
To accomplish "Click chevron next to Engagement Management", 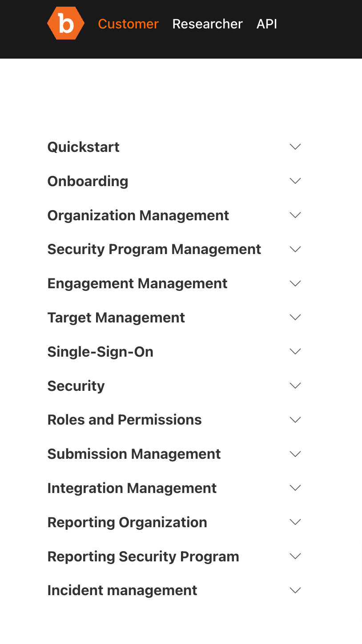I will (x=295, y=283).
